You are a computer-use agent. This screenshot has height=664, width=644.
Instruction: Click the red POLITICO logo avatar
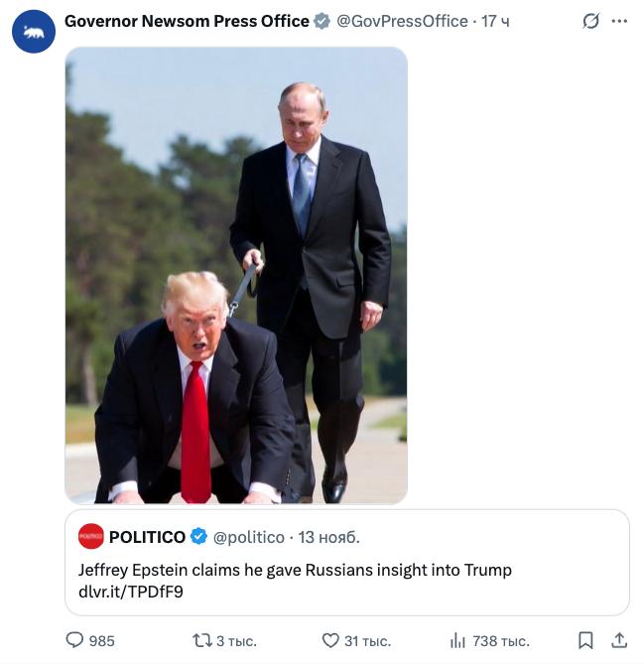tap(91, 537)
